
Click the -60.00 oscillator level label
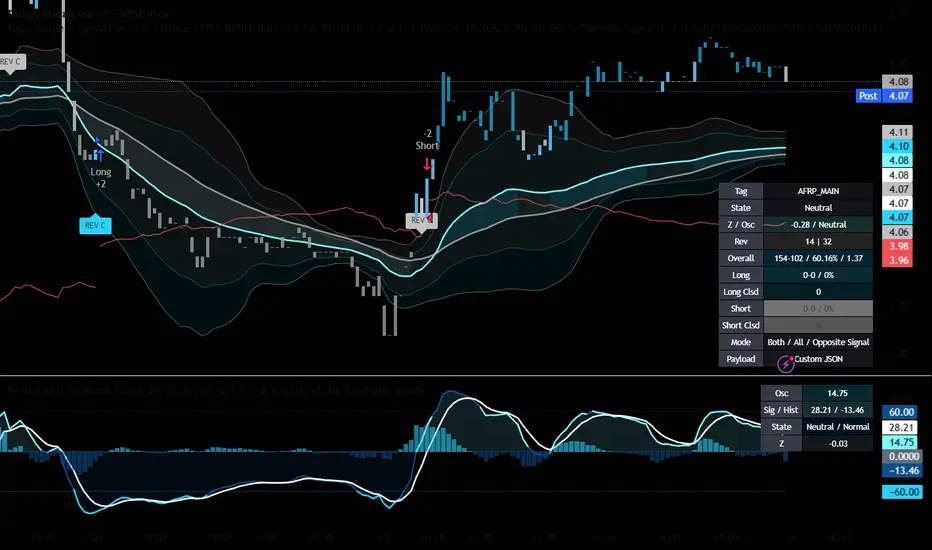(x=900, y=491)
